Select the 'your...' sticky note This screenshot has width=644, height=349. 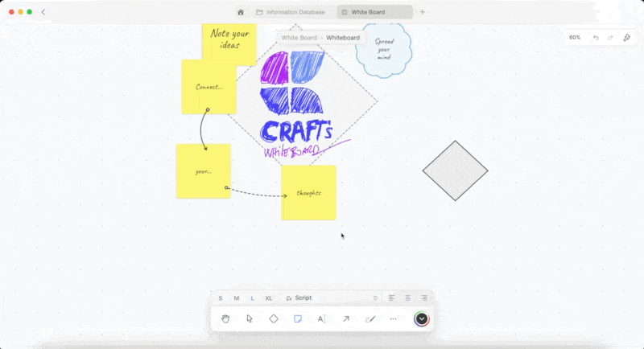point(204,171)
